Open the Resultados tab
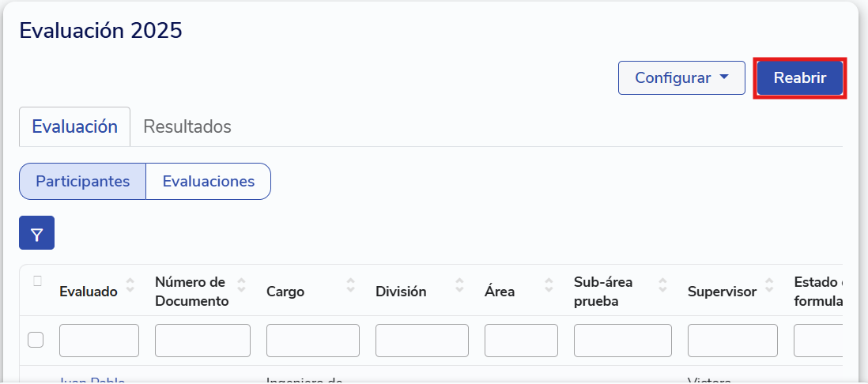The height and width of the screenshot is (384, 868). [x=187, y=126]
